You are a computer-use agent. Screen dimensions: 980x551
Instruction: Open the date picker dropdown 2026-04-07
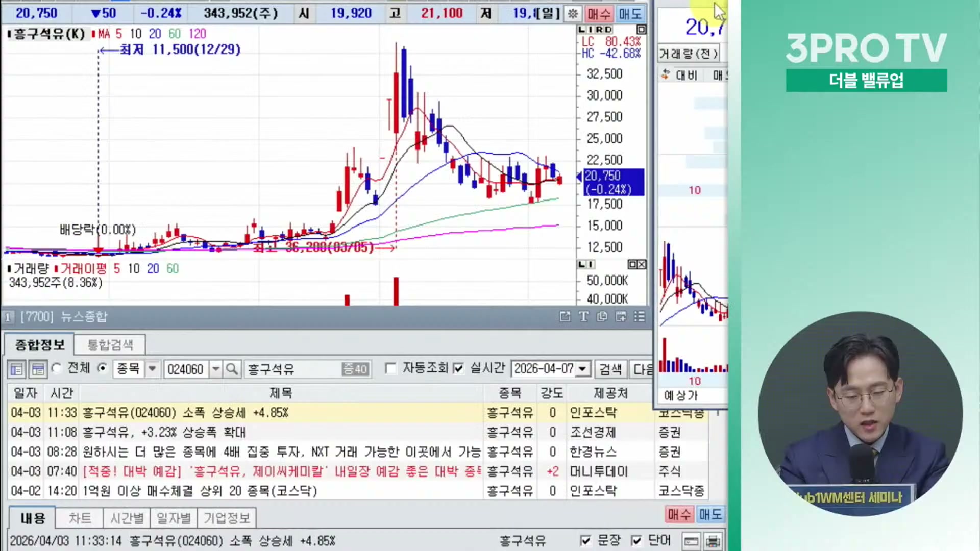coord(582,369)
